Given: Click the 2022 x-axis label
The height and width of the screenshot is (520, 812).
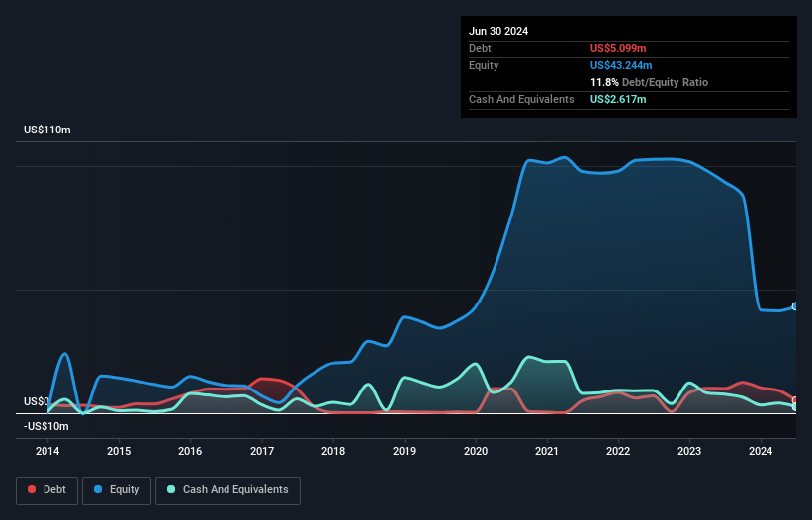Looking at the screenshot, I should [618, 451].
